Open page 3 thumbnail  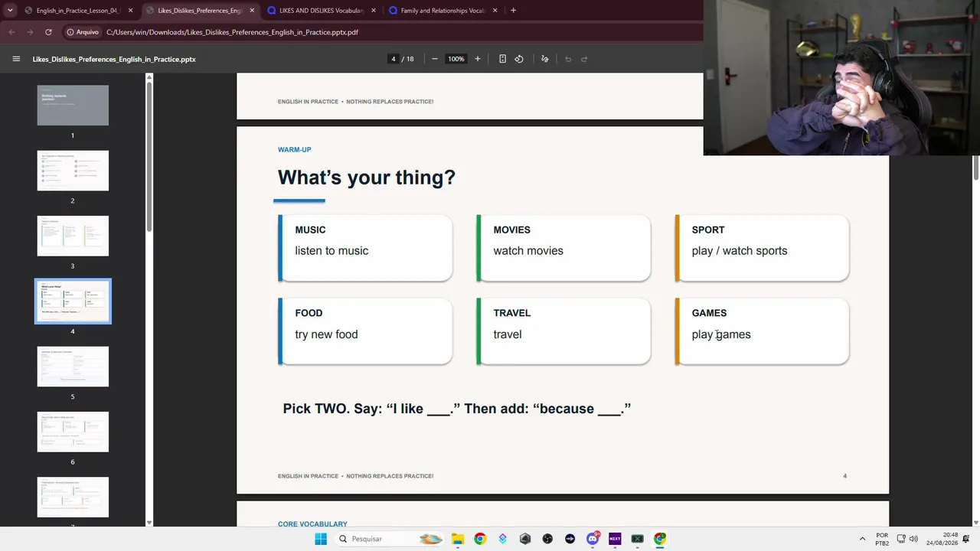[73, 236]
